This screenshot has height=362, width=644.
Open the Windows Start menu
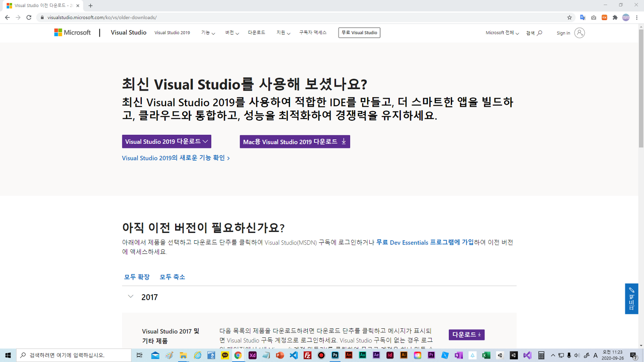click(x=8, y=355)
